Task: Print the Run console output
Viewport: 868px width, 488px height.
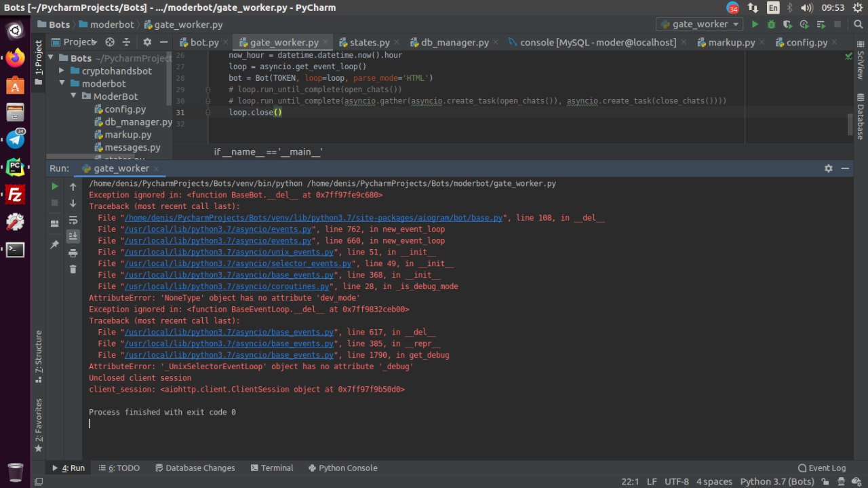Action: 73,252
